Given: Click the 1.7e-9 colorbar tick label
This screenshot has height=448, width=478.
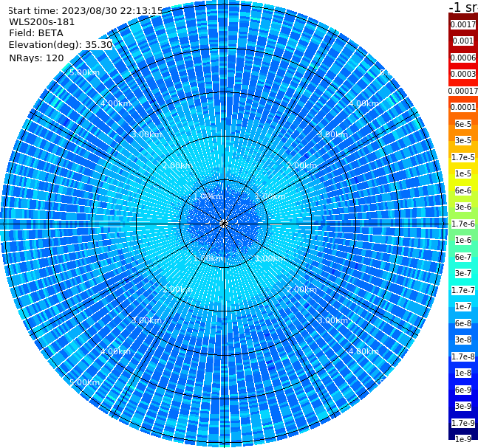Looking at the screenshot, I should [463, 423].
